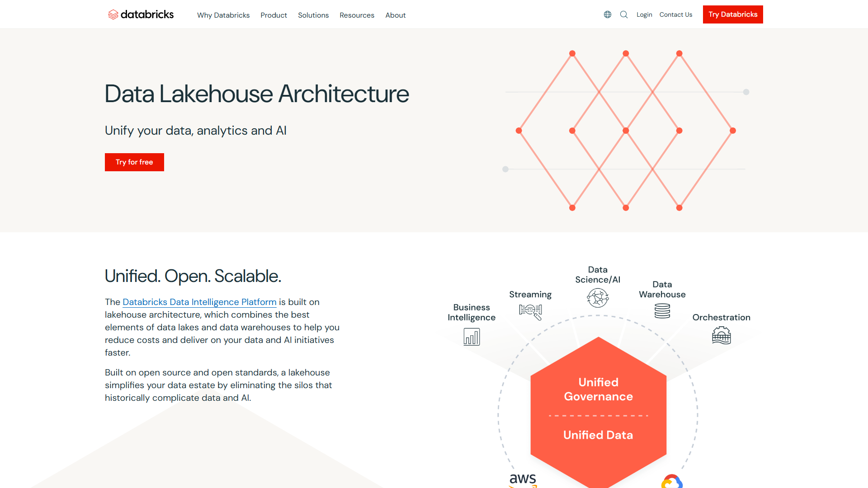
Task: Click the Login link
Action: pyautogui.click(x=644, y=14)
